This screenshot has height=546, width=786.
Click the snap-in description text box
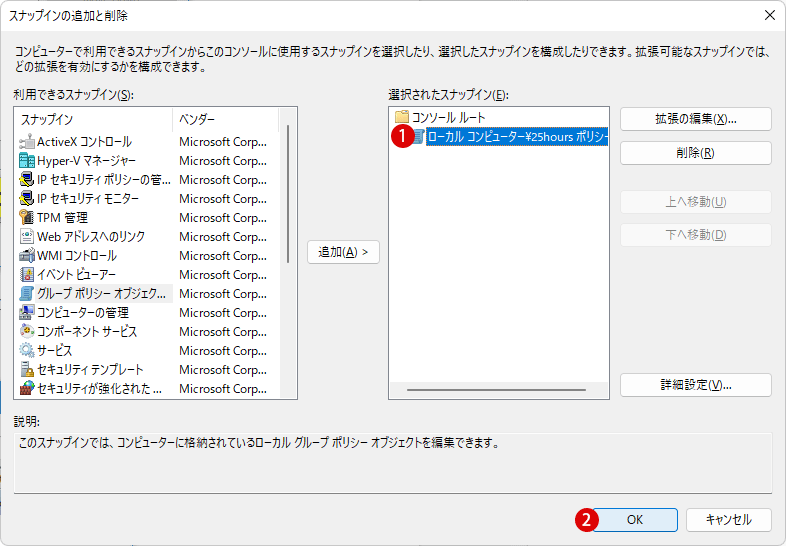click(393, 463)
